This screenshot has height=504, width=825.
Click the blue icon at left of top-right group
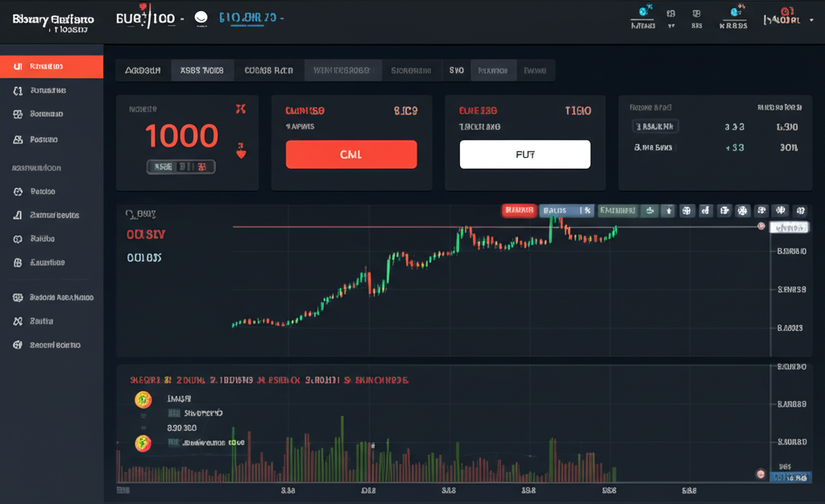point(643,12)
